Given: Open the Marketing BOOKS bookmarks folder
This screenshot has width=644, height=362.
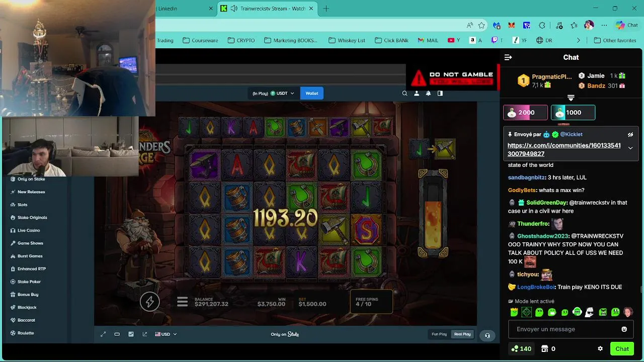Looking at the screenshot, I should [291, 40].
